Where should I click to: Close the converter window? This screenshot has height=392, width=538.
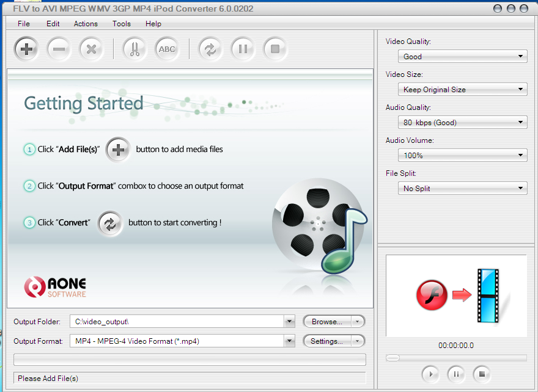pos(524,9)
